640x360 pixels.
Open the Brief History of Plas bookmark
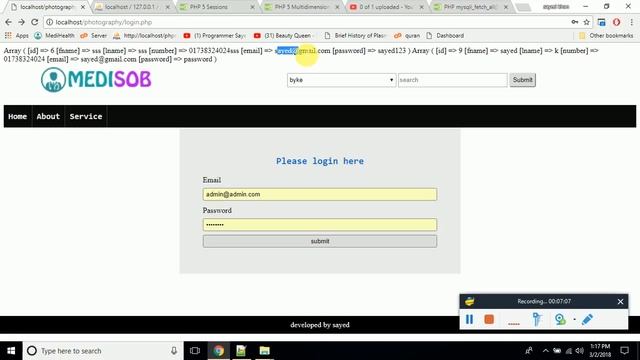[355, 36]
